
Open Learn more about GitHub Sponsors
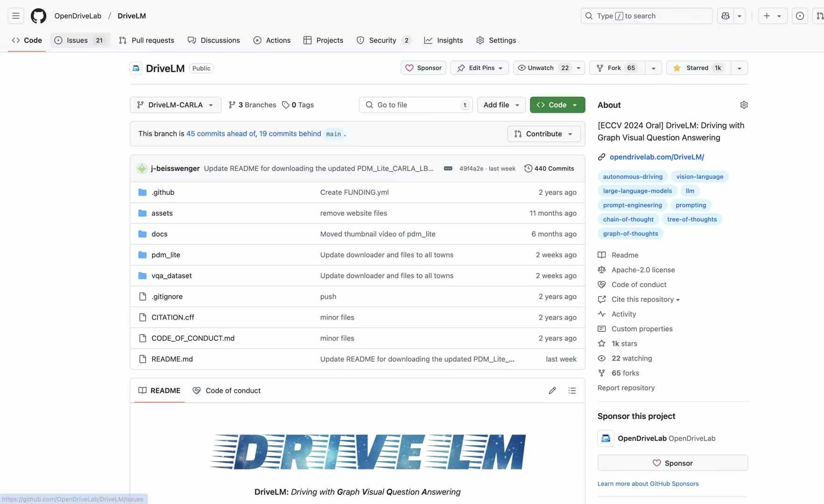pos(648,484)
